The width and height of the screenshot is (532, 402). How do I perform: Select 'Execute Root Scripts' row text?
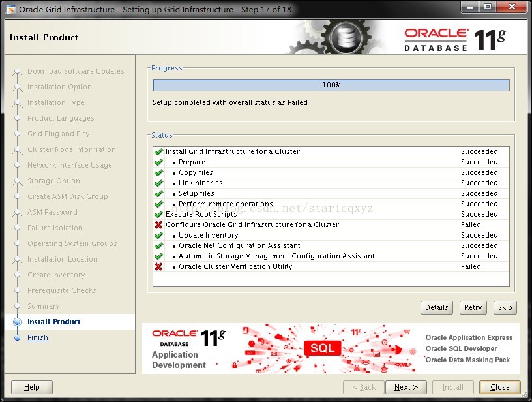click(x=201, y=215)
